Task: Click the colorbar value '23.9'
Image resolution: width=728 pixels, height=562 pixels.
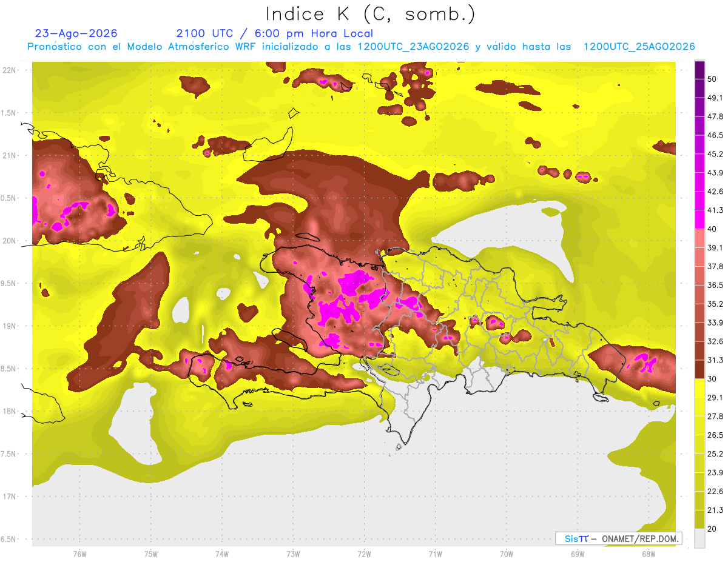Action: click(715, 472)
